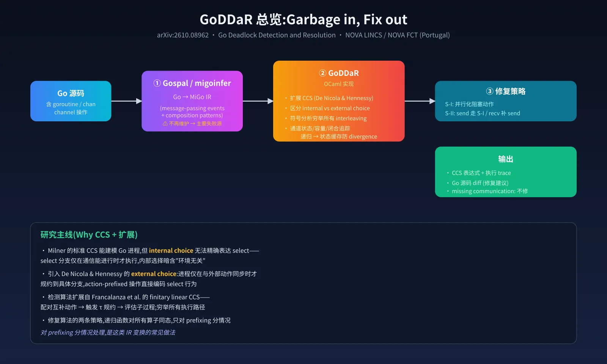Click "规约到具体分支,action-prefixed 操作" line

point(118,284)
